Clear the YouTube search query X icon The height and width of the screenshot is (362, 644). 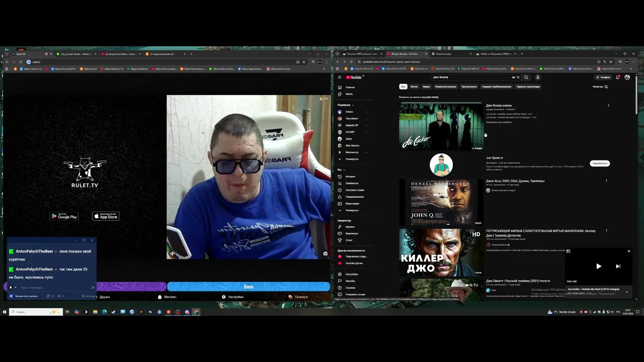coord(518,77)
